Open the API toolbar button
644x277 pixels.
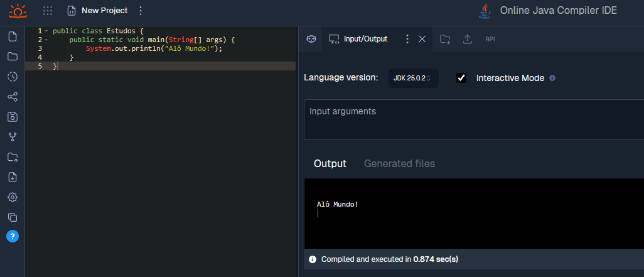tap(490, 39)
